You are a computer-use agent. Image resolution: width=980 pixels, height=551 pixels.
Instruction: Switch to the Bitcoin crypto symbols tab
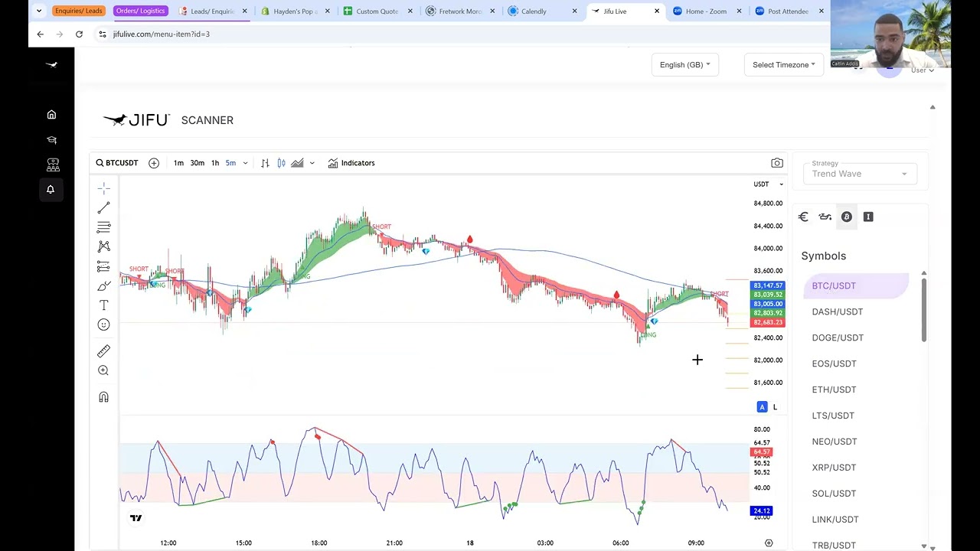click(847, 217)
